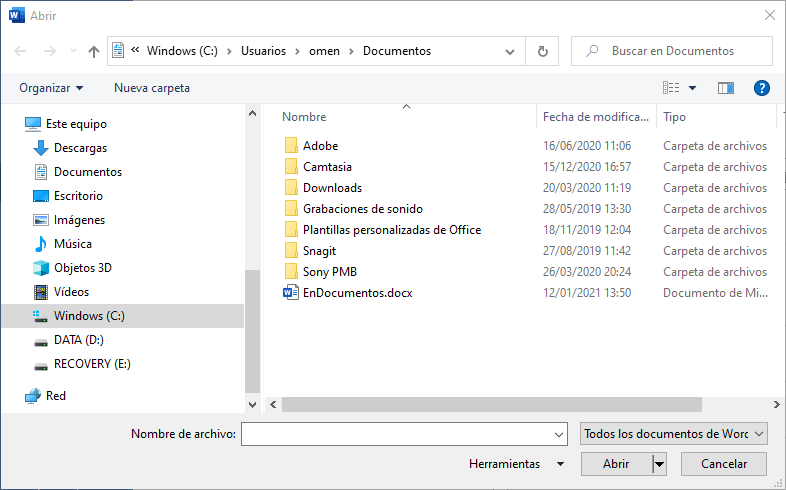
Task: Open view options dropdown arrow
Action: 692,88
